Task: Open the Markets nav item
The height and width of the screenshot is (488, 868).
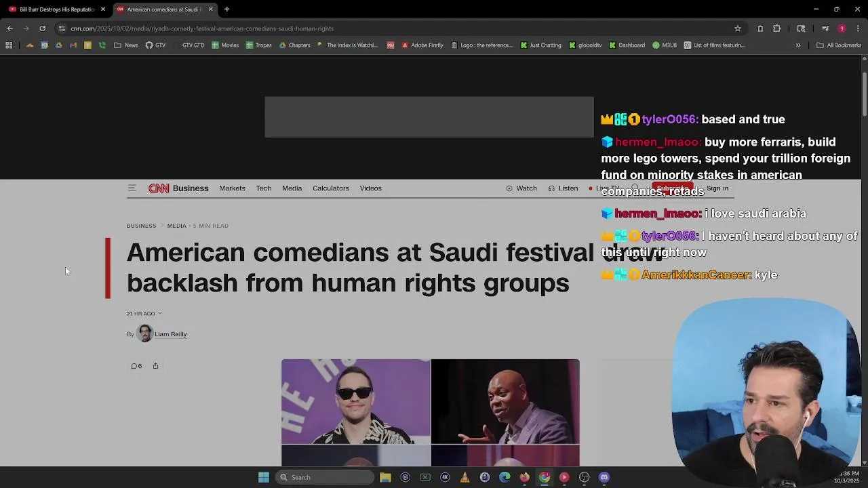Action: pos(232,188)
